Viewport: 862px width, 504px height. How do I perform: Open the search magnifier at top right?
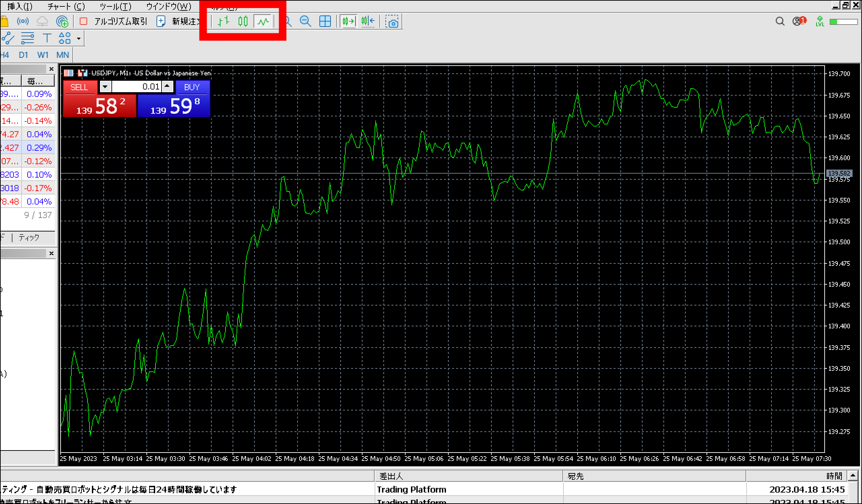click(x=780, y=22)
